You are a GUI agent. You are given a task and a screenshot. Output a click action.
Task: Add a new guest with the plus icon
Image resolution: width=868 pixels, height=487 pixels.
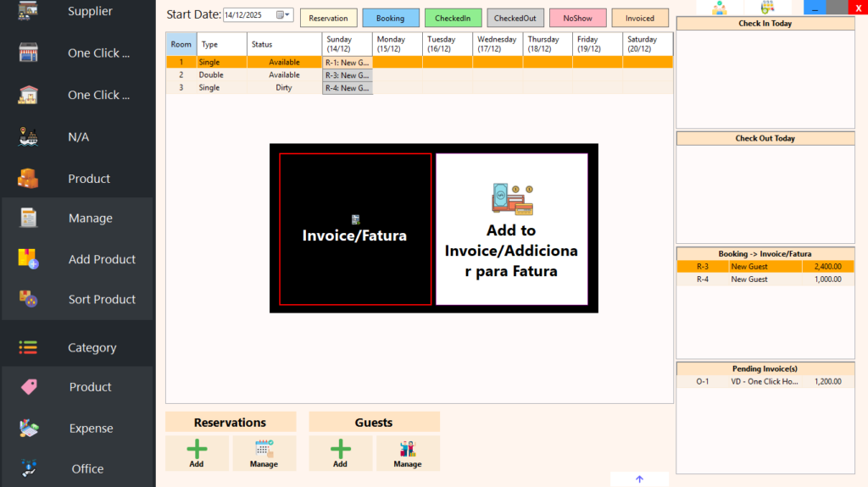[x=340, y=453]
